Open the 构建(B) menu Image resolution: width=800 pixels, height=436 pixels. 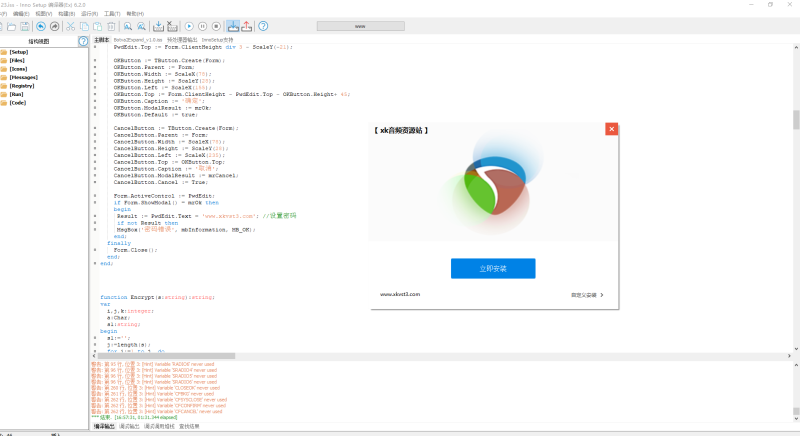click(x=67, y=14)
